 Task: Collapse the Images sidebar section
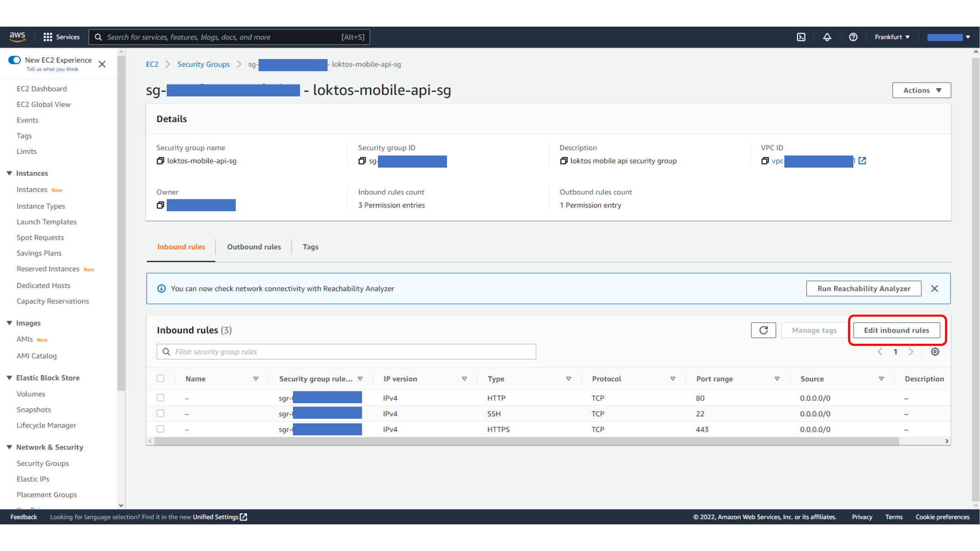(x=9, y=323)
